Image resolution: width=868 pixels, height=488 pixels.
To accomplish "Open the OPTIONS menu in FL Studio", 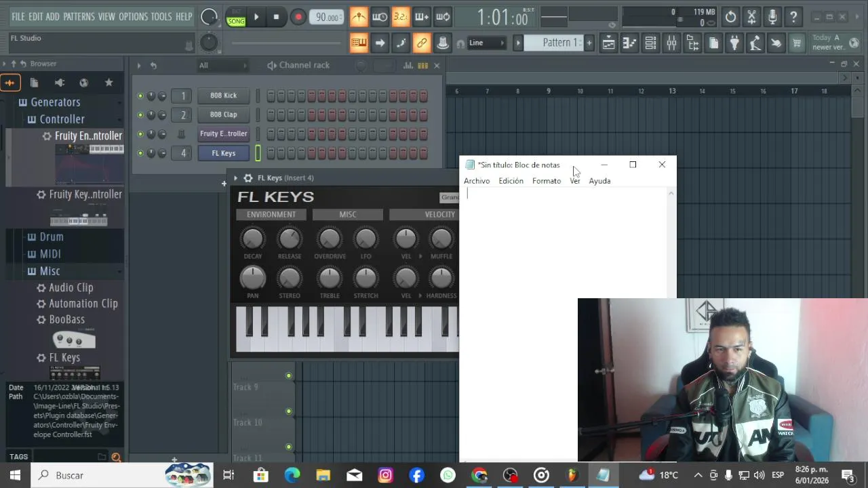I will (133, 16).
